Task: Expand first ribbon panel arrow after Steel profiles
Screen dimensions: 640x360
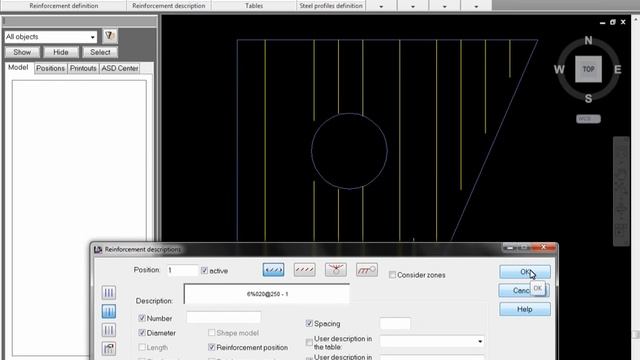Action: pos(381,6)
